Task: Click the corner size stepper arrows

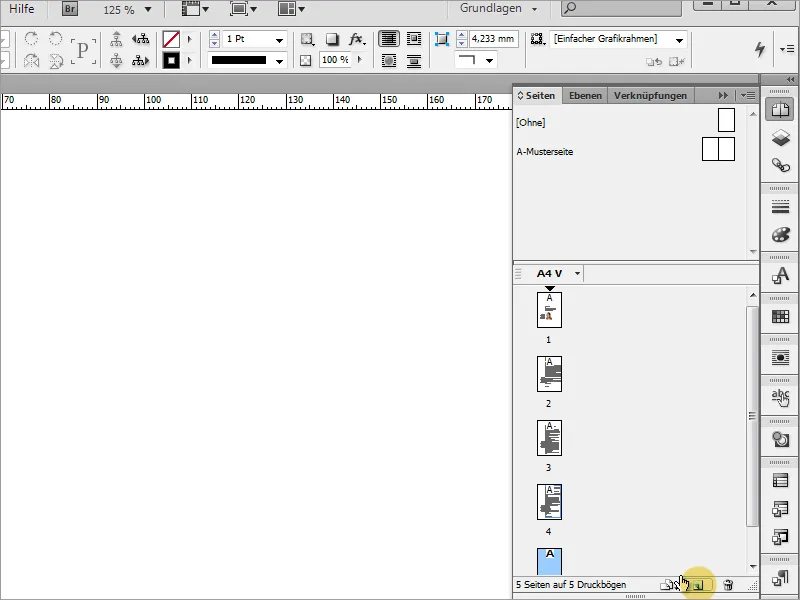Action: pyautogui.click(x=461, y=39)
